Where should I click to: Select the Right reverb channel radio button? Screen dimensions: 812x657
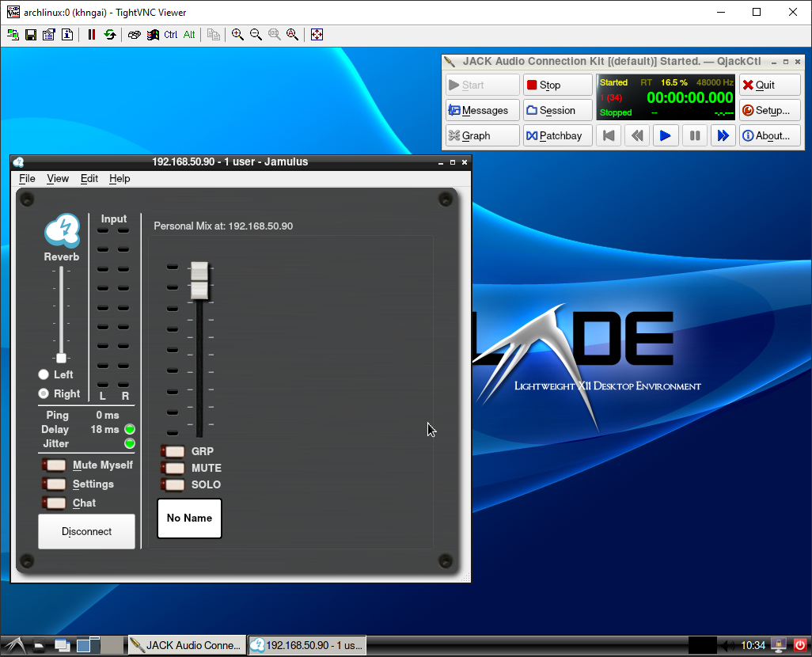(x=44, y=393)
